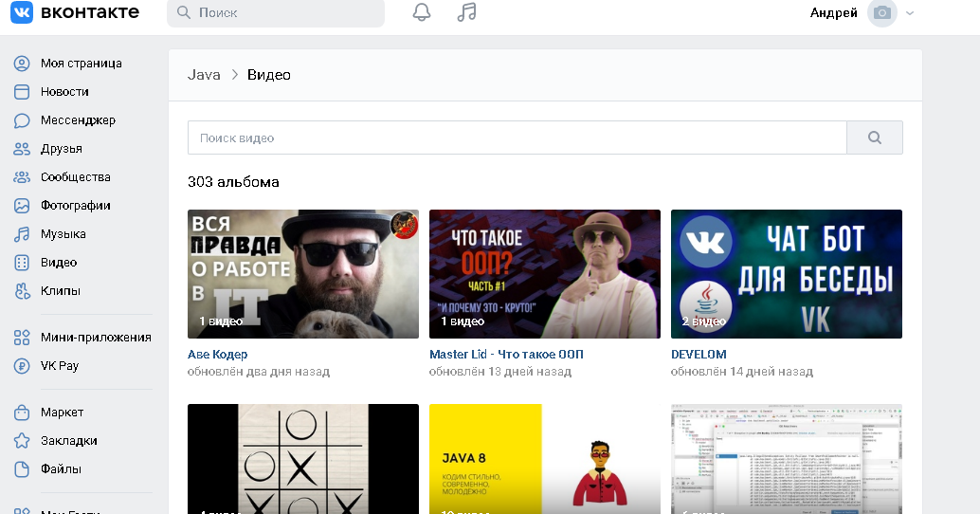Click the Клипы sidebar icon
The image size is (980, 514).
[22, 291]
